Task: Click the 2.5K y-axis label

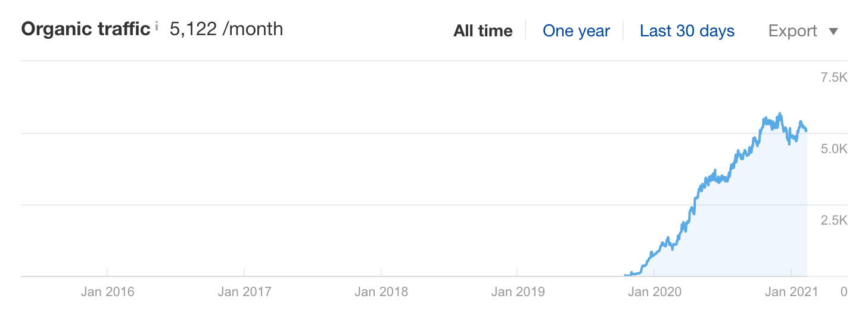Action: pos(833,220)
